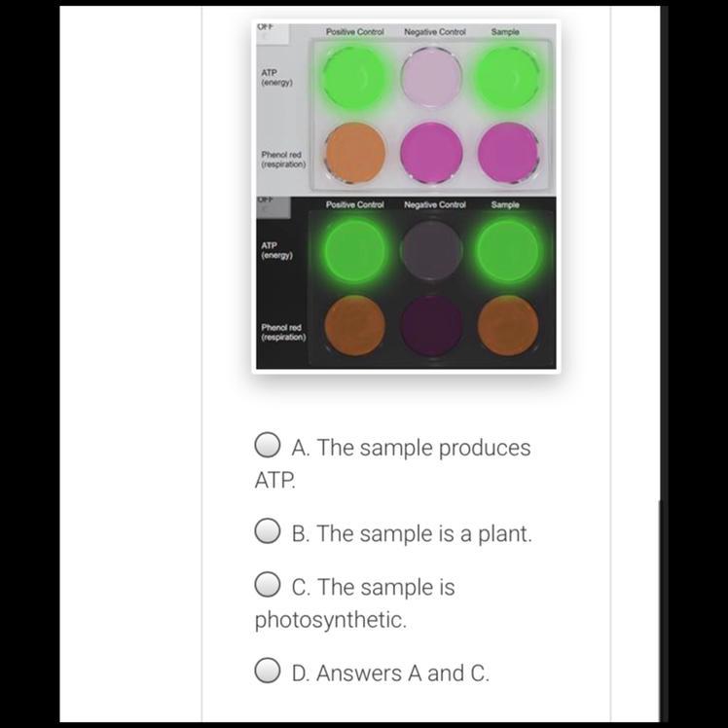Click 'The sample produces ATP' answer text
Viewport: 728px width, 728px height.
pyautogui.click(x=392, y=464)
